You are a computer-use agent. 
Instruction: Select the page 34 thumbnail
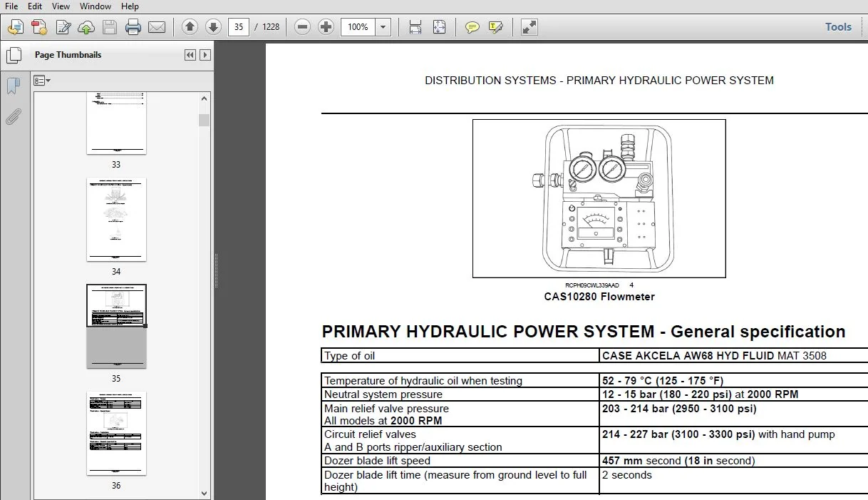(x=116, y=220)
